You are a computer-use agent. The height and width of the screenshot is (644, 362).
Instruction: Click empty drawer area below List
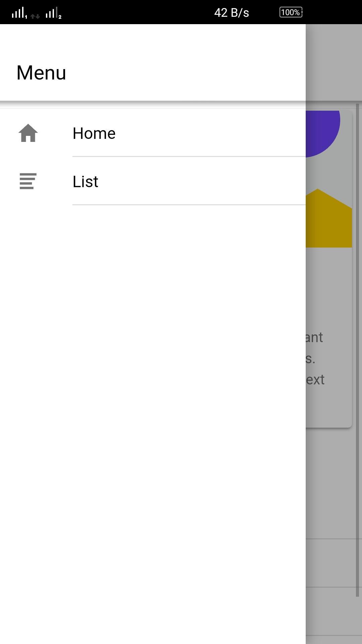click(x=153, y=424)
